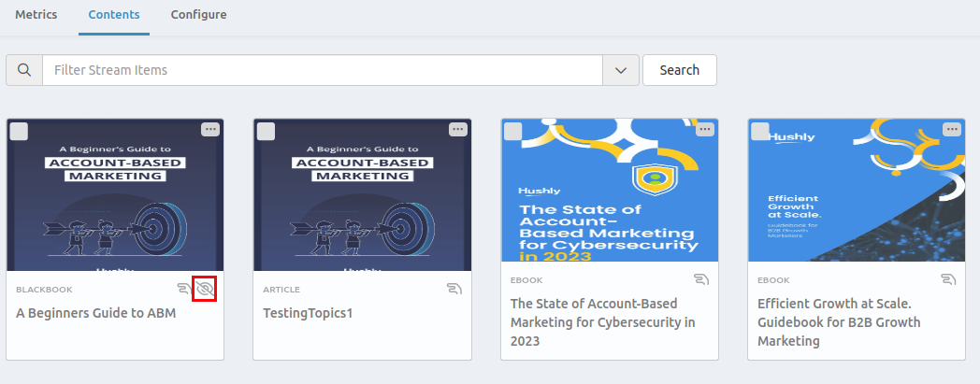Click Hushly icon on Cybersecurity ebook card
The width and height of the screenshot is (980, 384).
701,279
